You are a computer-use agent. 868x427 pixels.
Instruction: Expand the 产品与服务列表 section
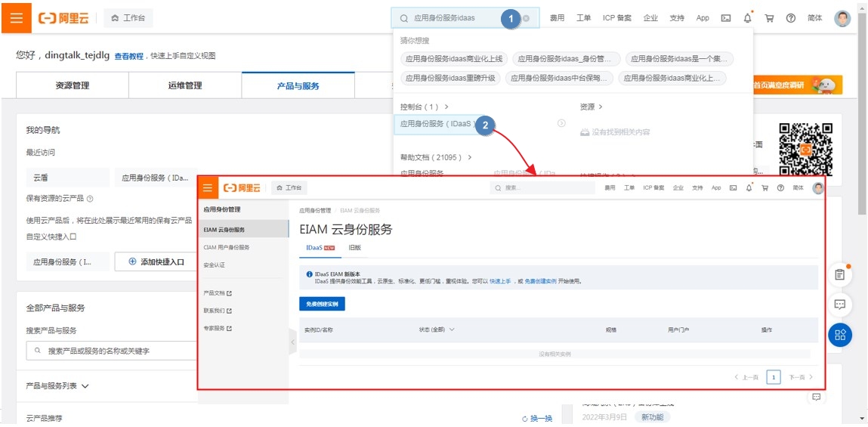pyautogui.click(x=57, y=386)
